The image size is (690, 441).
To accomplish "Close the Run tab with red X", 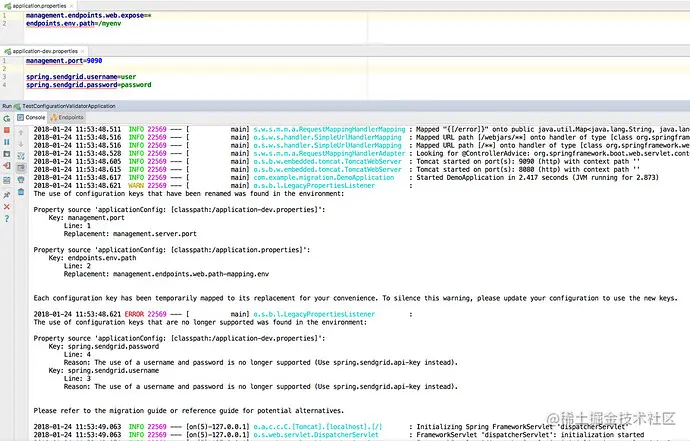I will point(7,207).
